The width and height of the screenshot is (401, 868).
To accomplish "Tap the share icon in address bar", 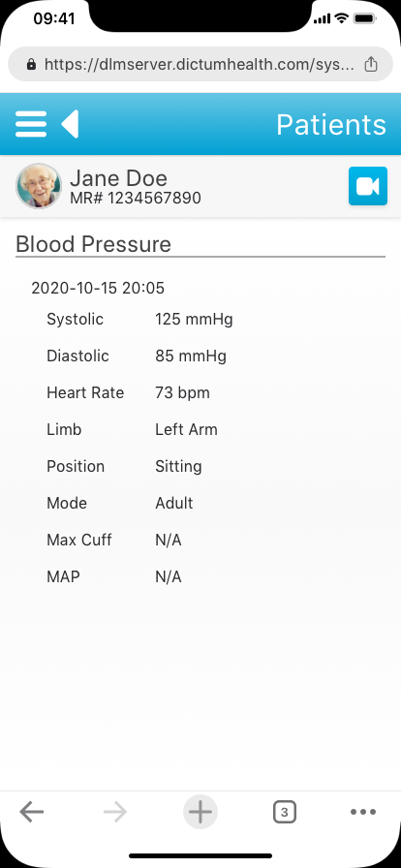I will tap(371, 64).
